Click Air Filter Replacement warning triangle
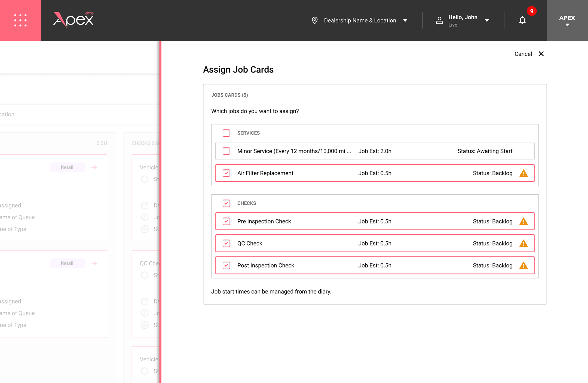 523,173
